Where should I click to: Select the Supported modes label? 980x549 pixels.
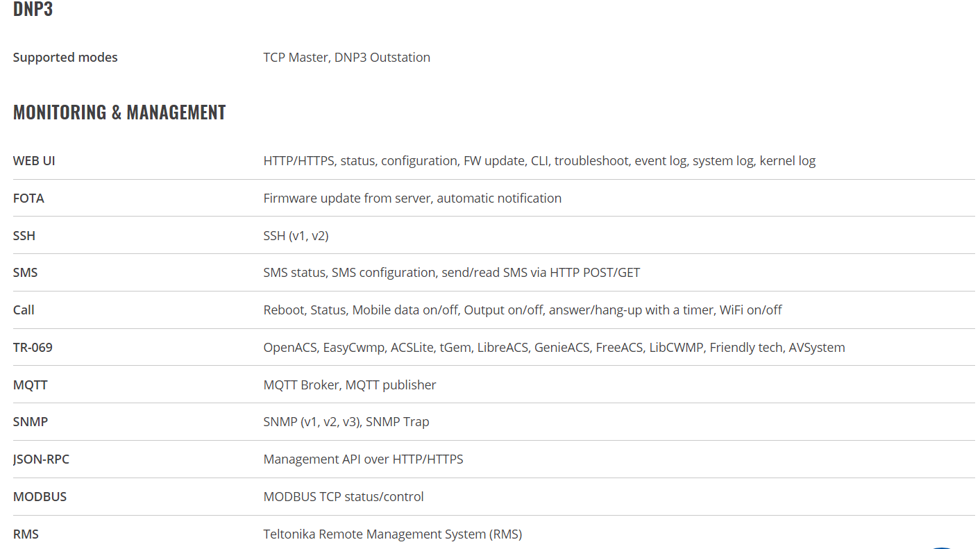[65, 58]
